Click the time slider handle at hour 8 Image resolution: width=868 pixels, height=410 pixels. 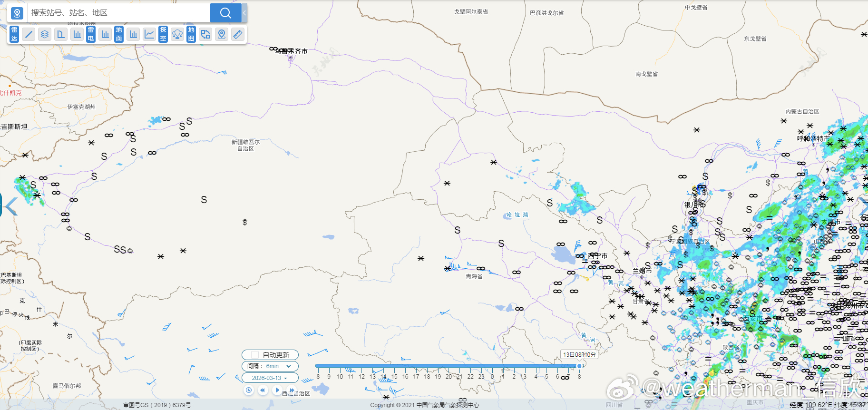click(x=579, y=366)
